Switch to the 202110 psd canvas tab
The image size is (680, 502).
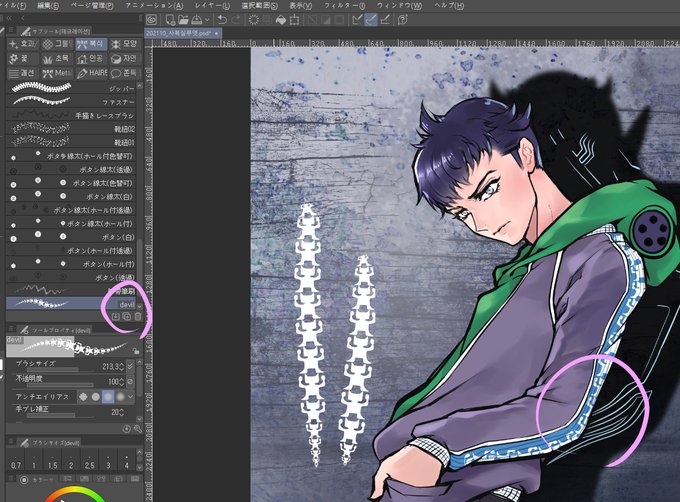click(183, 33)
